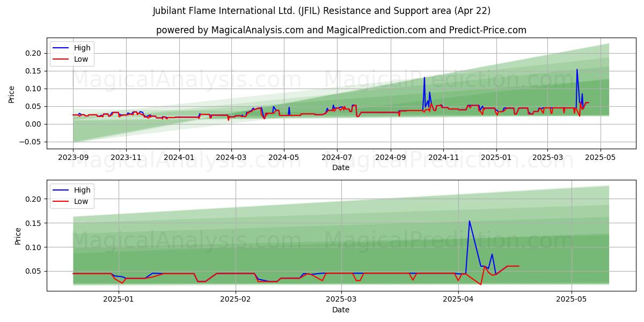
Task: Click the 'Price' y-axis label of the bottom chart
Action: [x=18, y=236]
